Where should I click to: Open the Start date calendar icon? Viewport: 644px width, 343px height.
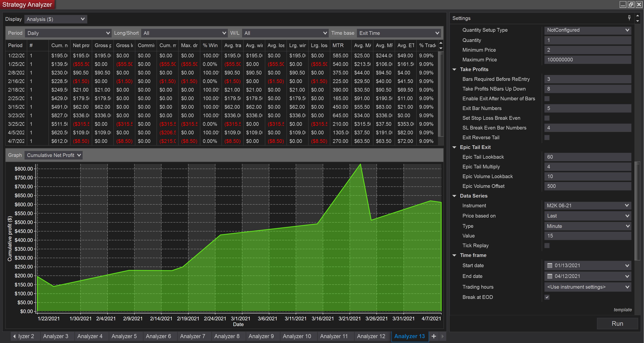click(549, 266)
